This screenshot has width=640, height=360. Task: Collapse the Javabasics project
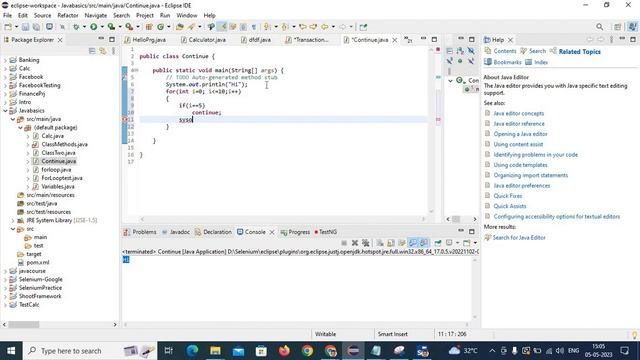[5, 111]
